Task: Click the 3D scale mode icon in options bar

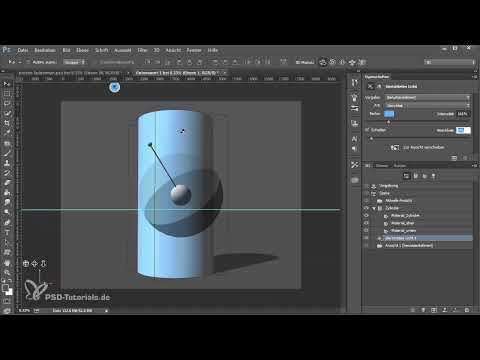Action: pyautogui.click(x=362, y=62)
